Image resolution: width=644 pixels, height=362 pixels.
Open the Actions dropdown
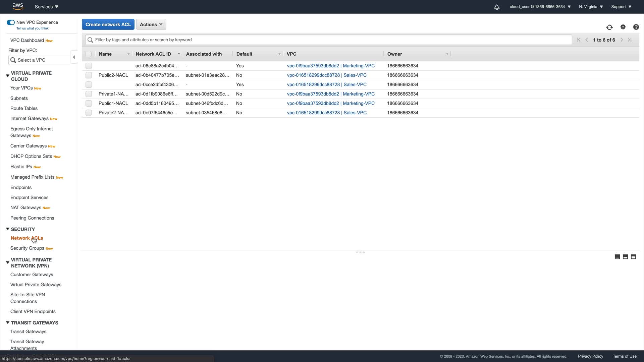(x=151, y=24)
